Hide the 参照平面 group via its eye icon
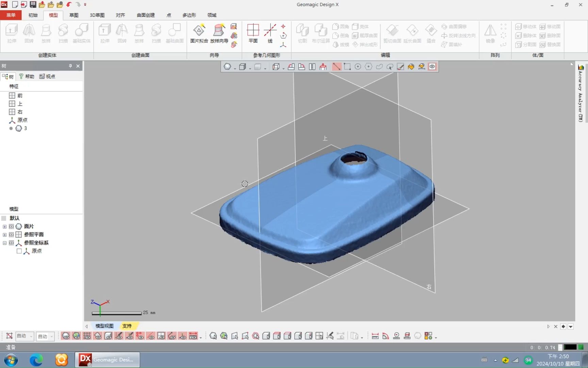 11,234
